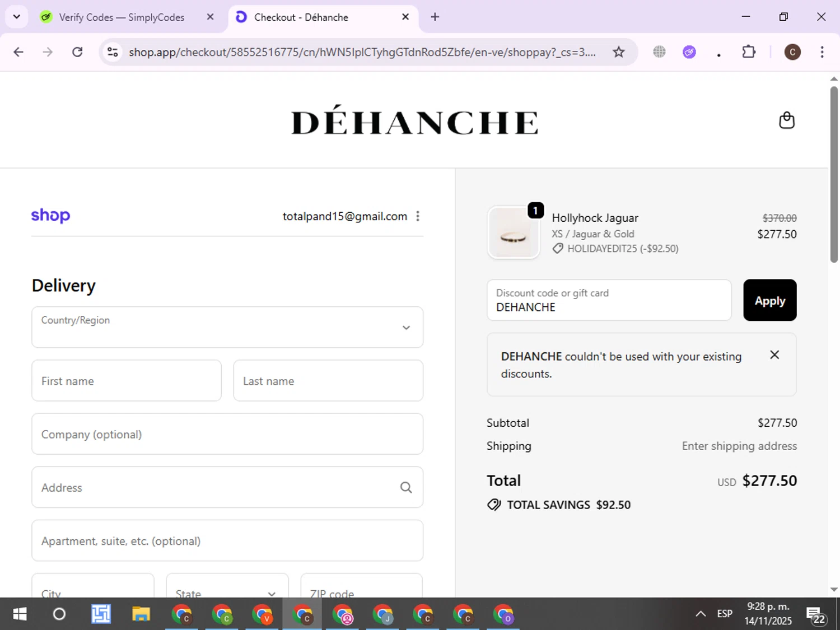Click the Hollyhock Jaguar product thumbnail
This screenshot has width=840, height=630.
(514, 232)
